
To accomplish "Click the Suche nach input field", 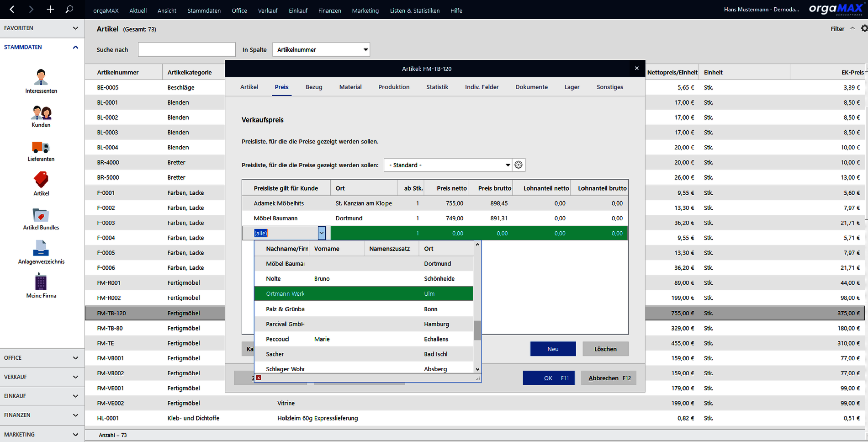I will [x=187, y=49].
